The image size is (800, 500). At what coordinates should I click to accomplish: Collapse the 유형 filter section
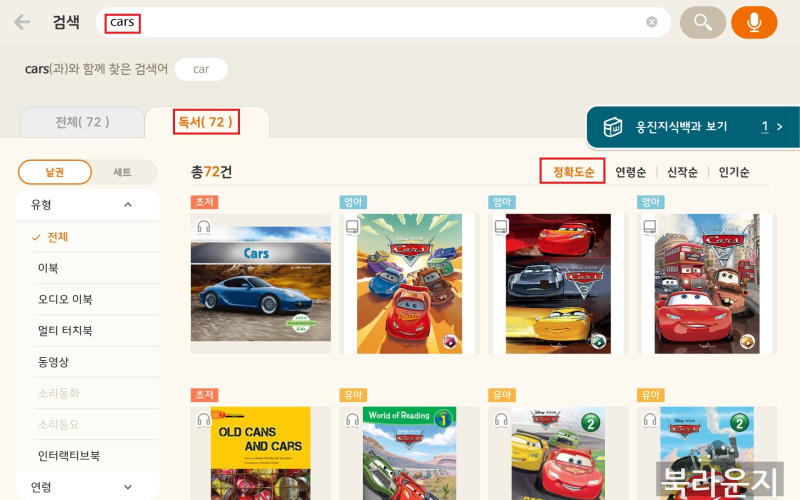128,205
